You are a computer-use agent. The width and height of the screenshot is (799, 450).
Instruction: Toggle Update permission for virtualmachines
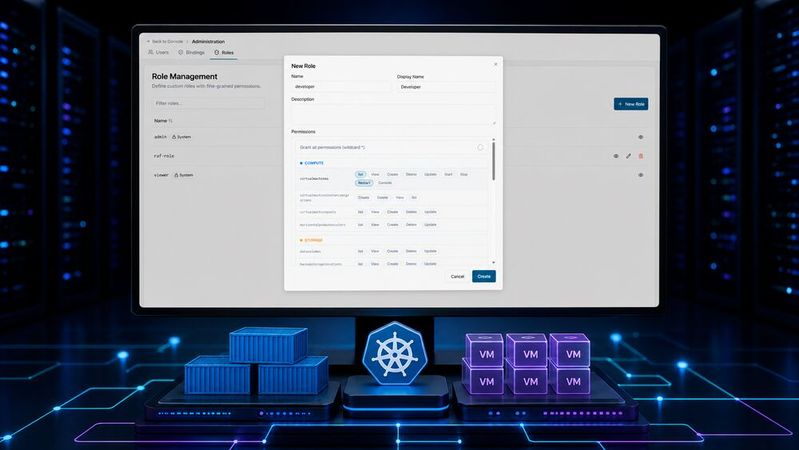tap(430, 174)
